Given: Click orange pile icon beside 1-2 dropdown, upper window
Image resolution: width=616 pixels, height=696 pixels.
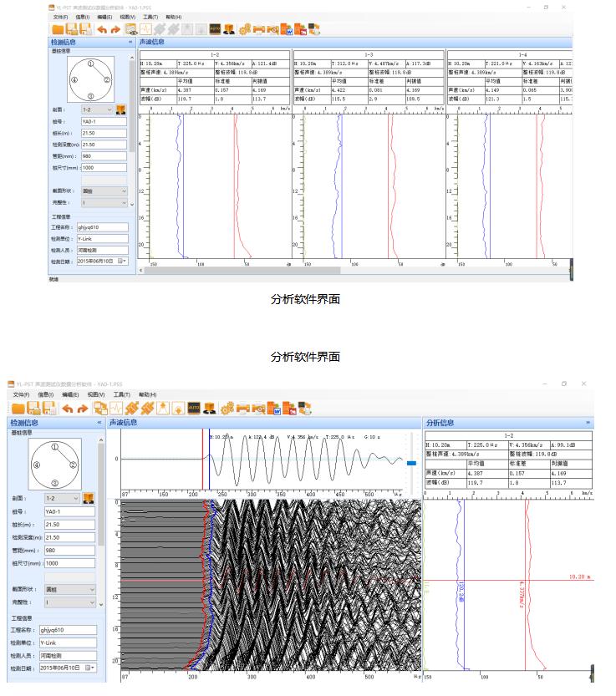Looking at the screenshot, I should (x=121, y=109).
